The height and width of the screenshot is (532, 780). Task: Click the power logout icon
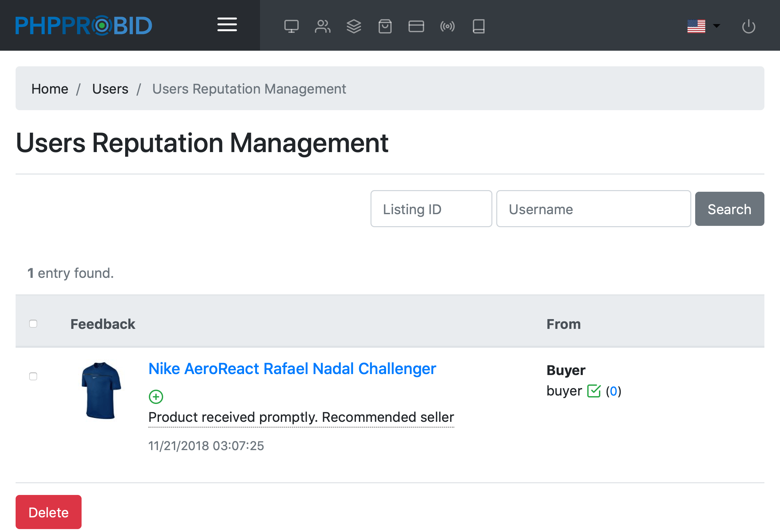(x=748, y=26)
